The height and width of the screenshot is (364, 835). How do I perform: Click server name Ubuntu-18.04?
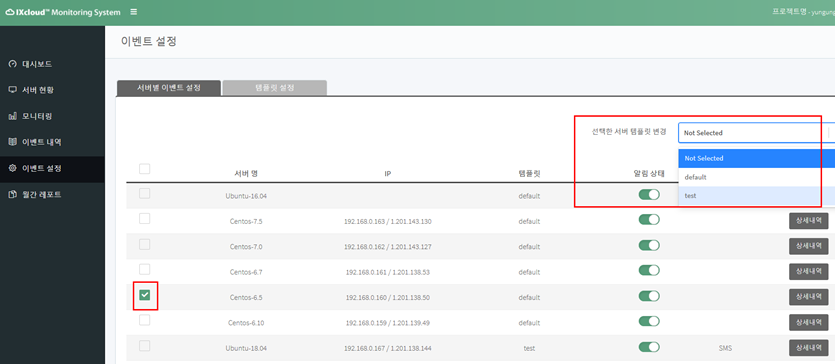coord(245,348)
